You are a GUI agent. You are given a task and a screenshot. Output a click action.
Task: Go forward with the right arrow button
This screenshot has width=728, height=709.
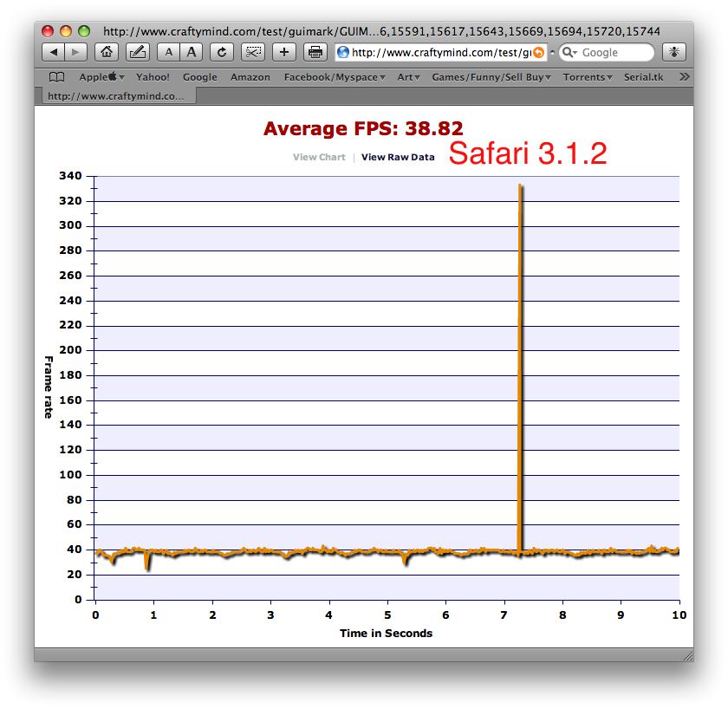75,53
